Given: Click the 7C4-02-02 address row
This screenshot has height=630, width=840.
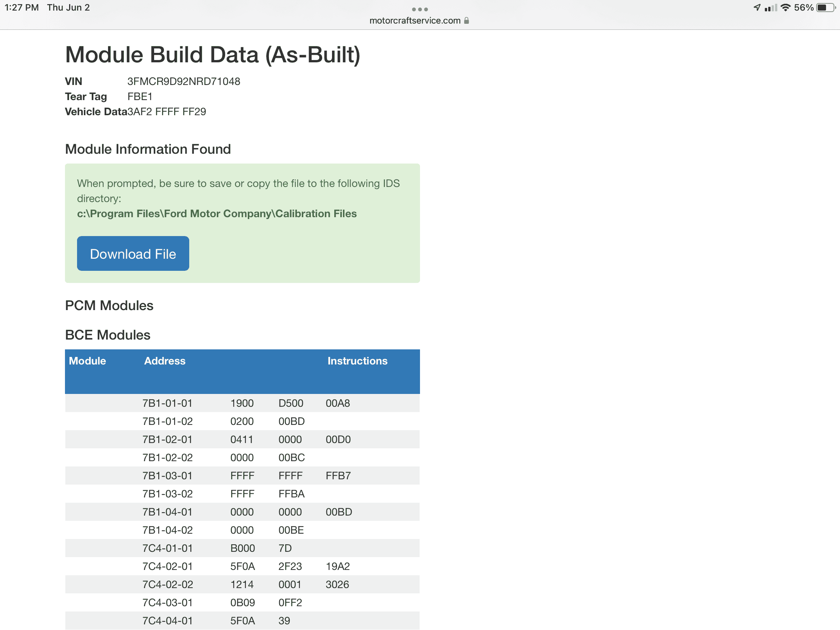Looking at the screenshot, I should 167,584.
